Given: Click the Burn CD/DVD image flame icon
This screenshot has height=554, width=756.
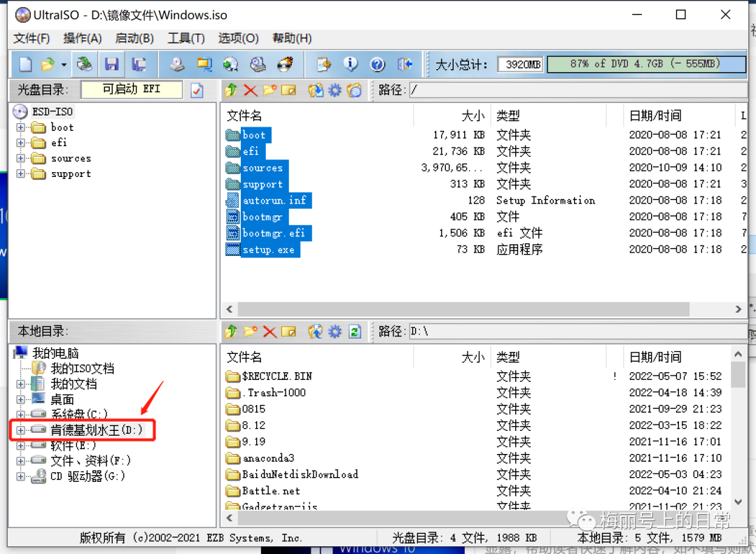Looking at the screenshot, I should pos(285,64).
